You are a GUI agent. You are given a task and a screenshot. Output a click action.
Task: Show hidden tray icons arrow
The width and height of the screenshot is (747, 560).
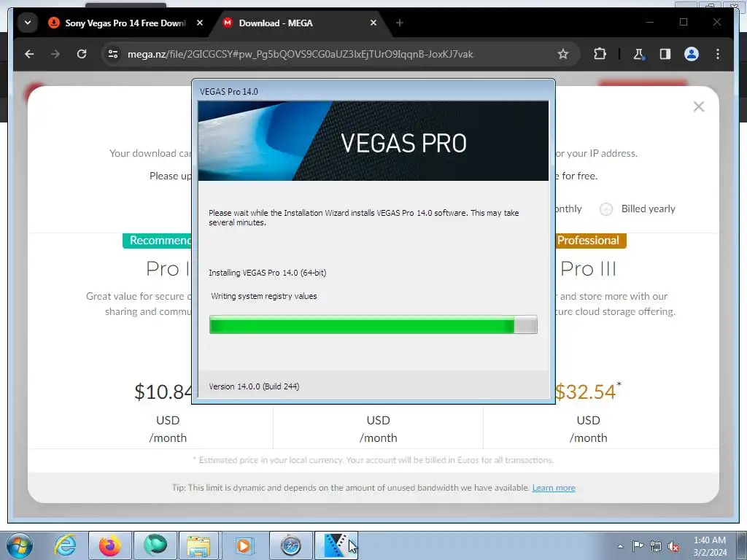[x=620, y=546]
